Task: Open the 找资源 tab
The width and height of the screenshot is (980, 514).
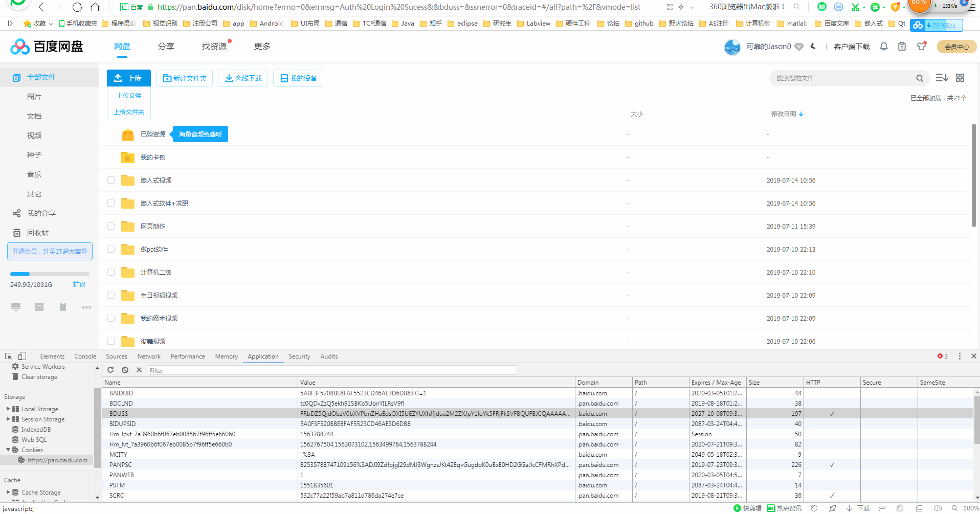Action: coord(214,47)
